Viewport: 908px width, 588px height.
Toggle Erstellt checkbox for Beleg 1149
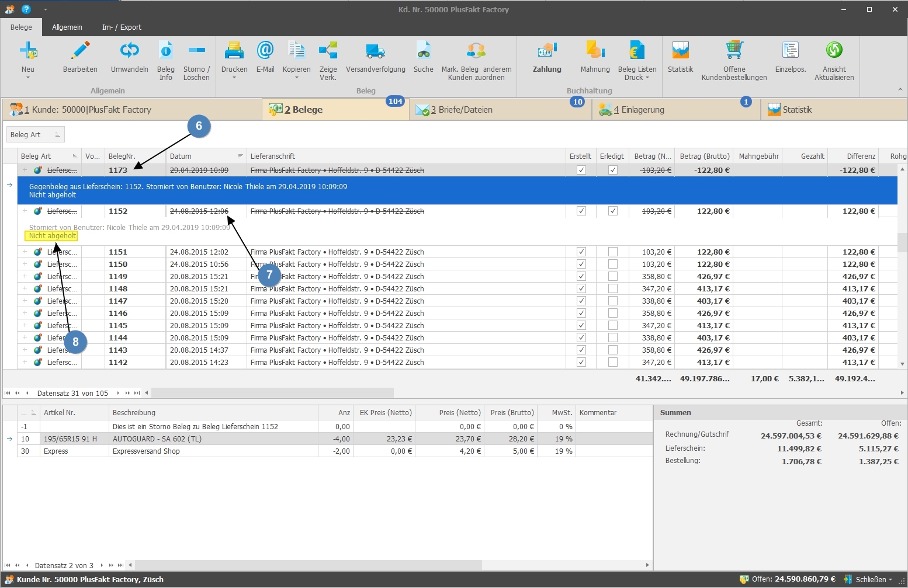point(581,277)
